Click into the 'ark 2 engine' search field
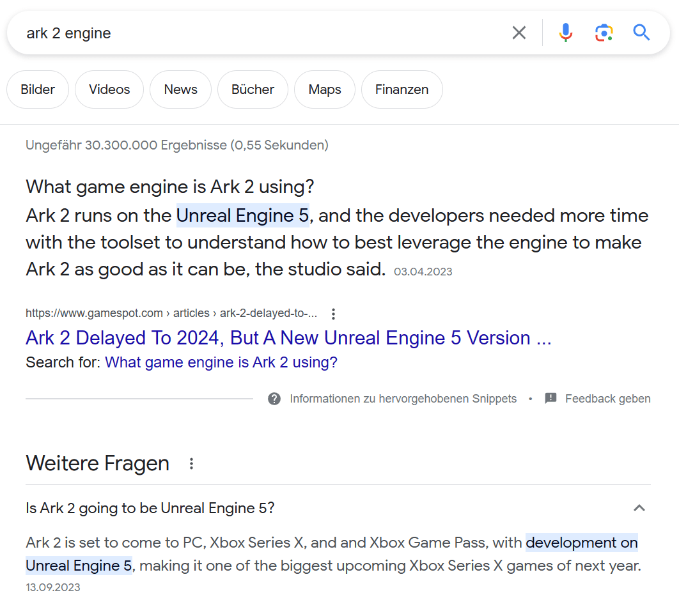The width and height of the screenshot is (679, 616). [x=260, y=33]
